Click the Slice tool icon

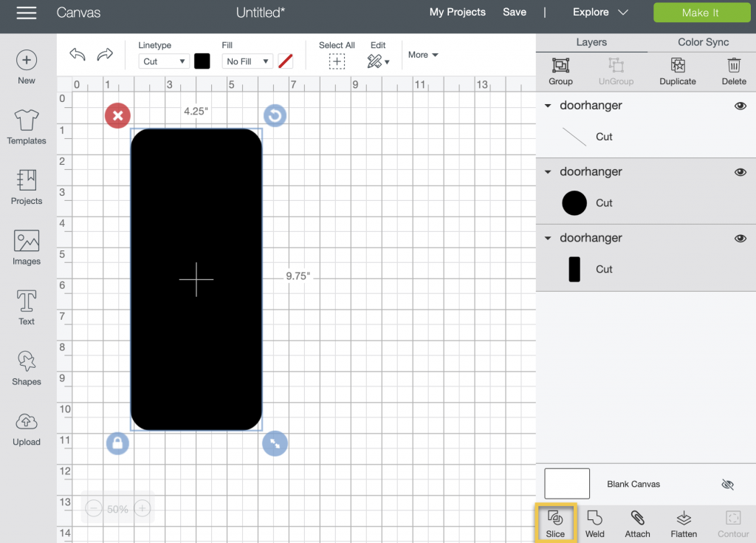point(555,519)
